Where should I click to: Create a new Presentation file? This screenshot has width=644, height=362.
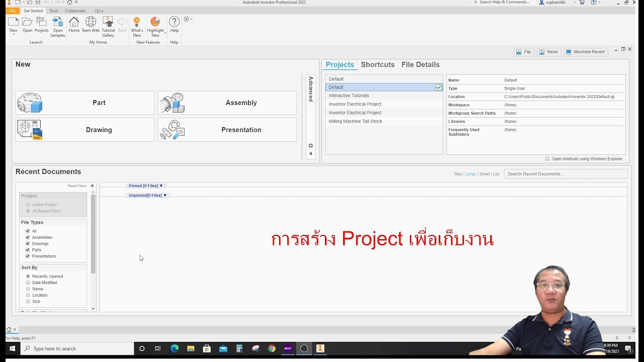[x=227, y=130]
